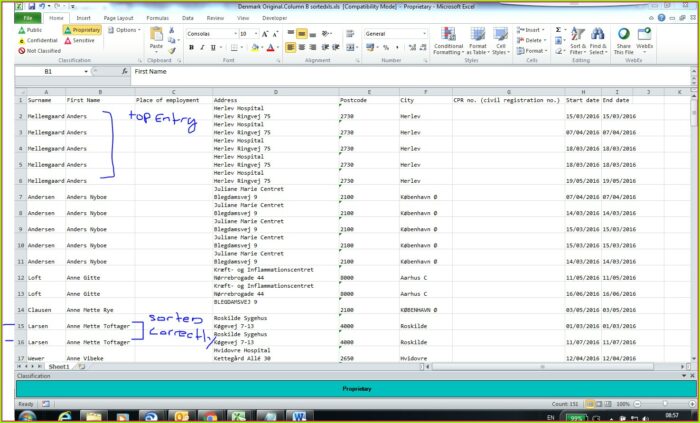Wrap text in the cell

tap(350, 33)
